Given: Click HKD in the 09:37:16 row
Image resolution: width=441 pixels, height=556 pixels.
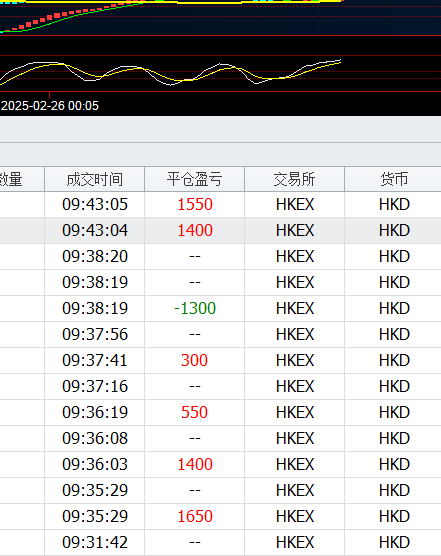Looking at the screenshot, I should (x=394, y=386).
